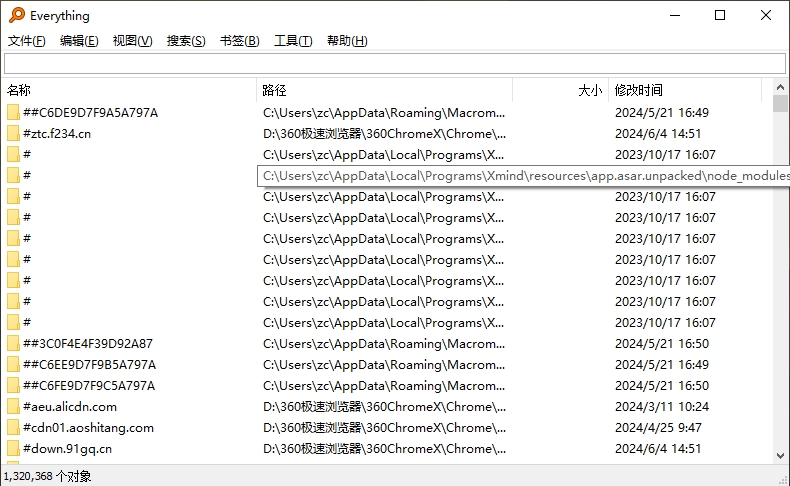The width and height of the screenshot is (790, 486).
Task: Click the vertical scrollbar thumb
Action: tap(780, 103)
